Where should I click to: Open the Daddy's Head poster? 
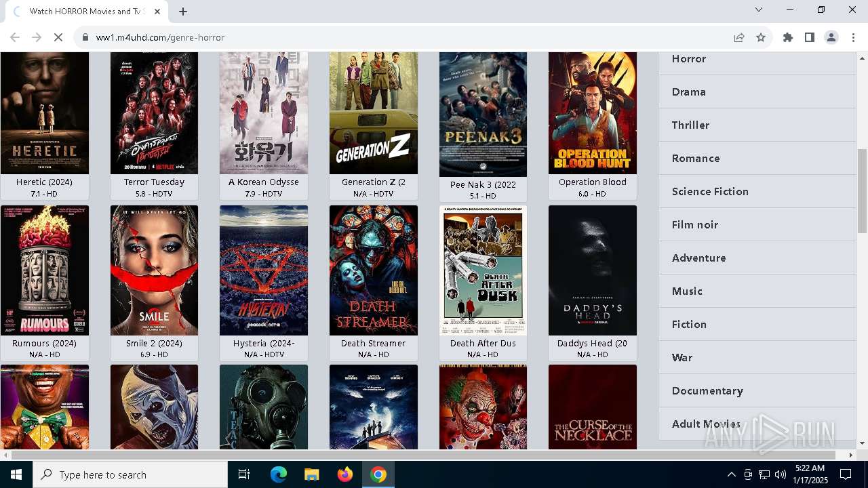click(x=593, y=270)
